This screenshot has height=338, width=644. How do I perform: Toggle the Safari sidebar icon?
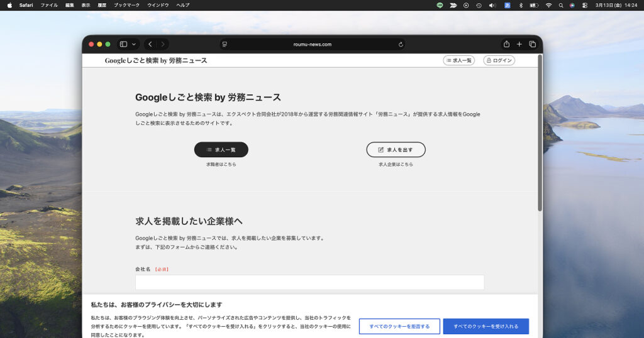123,44
